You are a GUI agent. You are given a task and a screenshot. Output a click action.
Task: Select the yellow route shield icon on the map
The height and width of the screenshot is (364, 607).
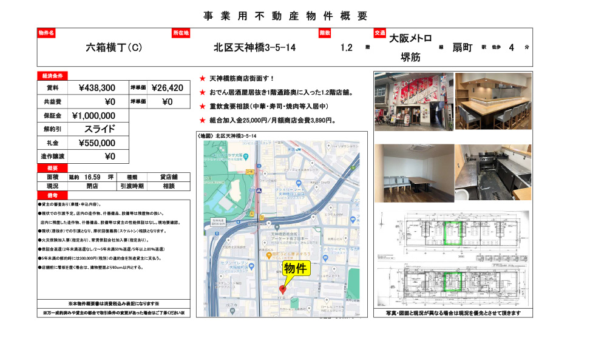[262, 217]
